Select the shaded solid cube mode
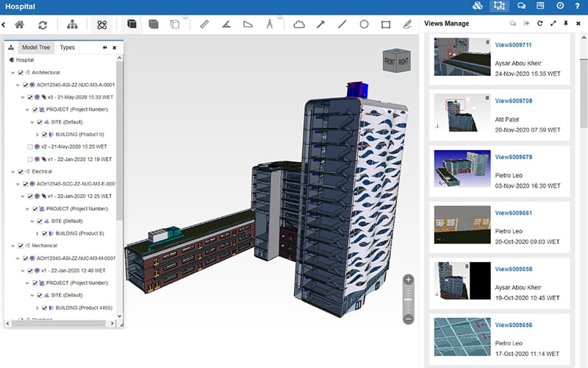The image size is (588, 368). [x=132, y=24]
